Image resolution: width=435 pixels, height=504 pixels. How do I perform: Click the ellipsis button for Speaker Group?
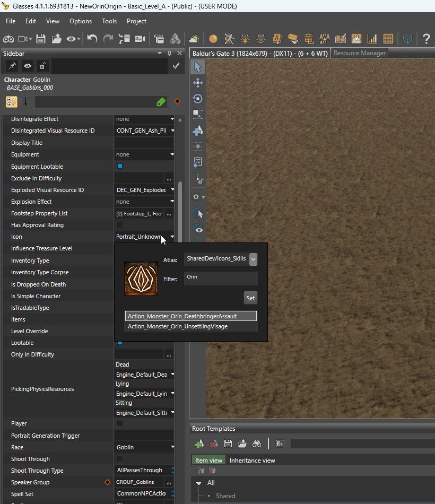click(169, 482)
